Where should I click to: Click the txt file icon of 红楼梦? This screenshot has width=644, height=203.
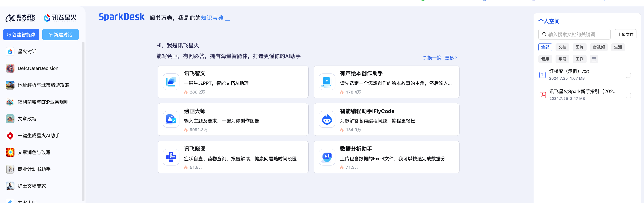point(542,75)
